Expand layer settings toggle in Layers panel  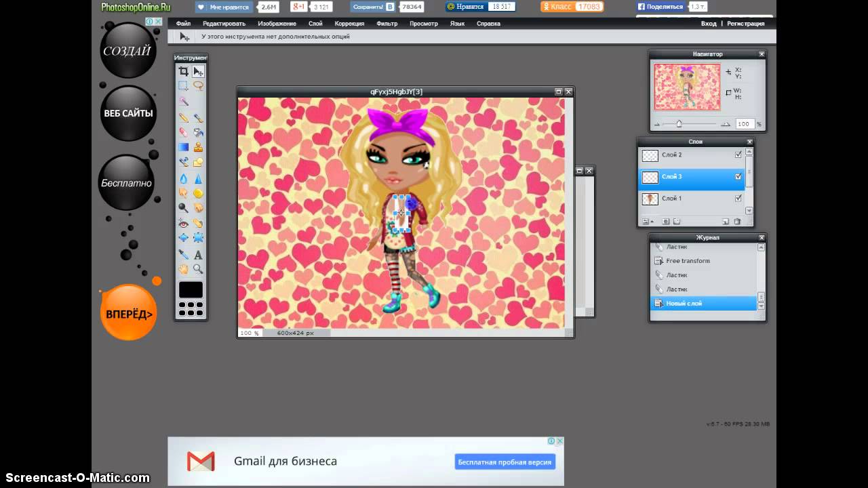(x=648, y=222)
